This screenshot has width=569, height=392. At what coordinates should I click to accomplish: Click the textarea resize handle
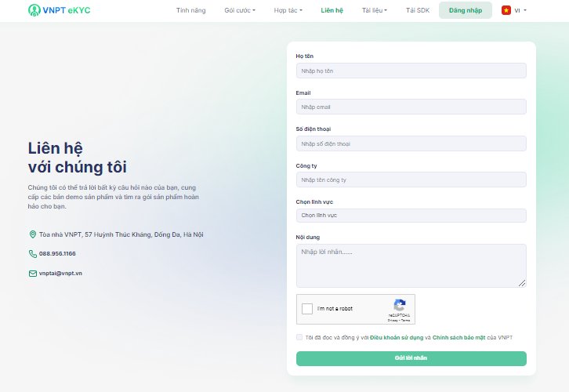coord(522,283)
